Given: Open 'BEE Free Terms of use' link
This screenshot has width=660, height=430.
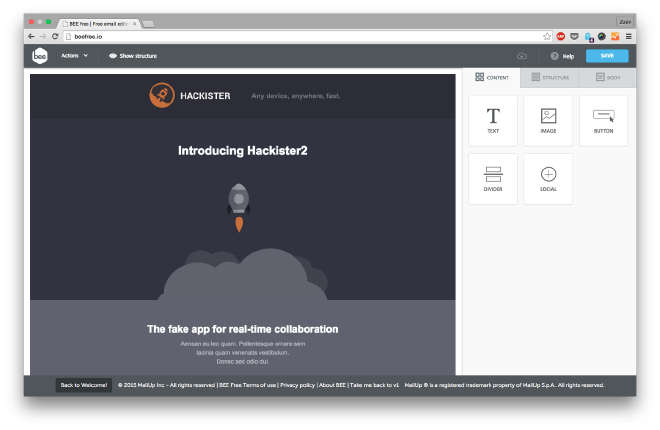Looking at the screenshot, I should (x=248, y=385).
